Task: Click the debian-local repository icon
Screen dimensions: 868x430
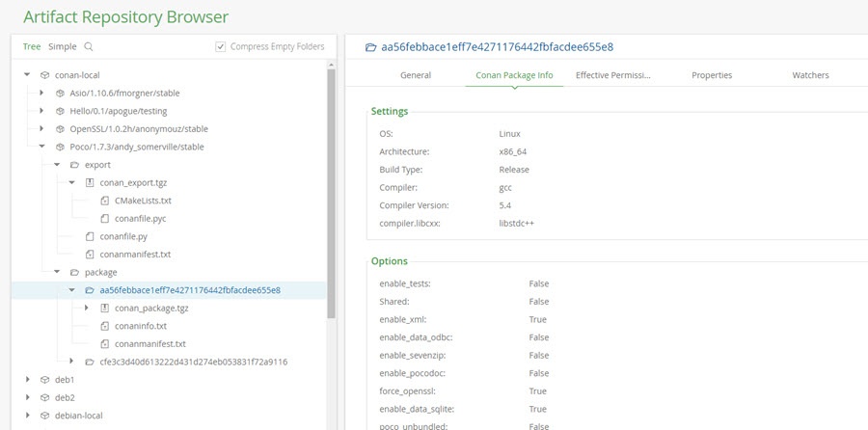Action: 44,416
